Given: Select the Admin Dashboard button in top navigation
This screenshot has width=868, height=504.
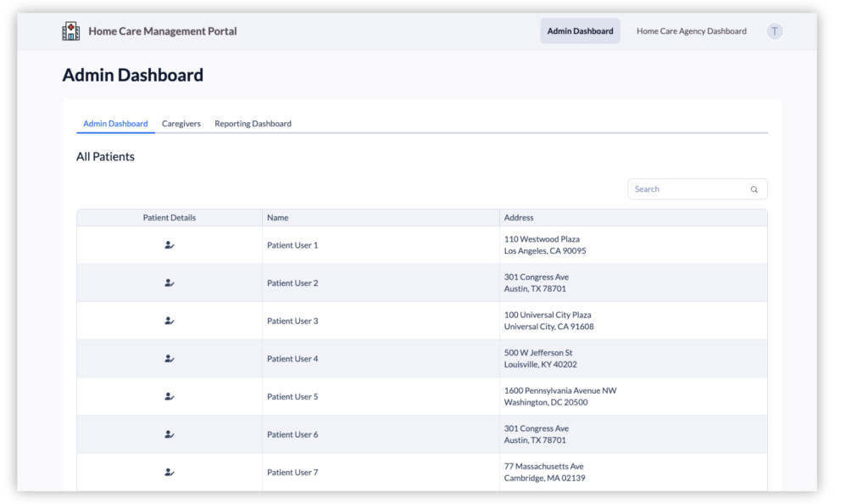Looking at the screenshot, I should (580, 31).
